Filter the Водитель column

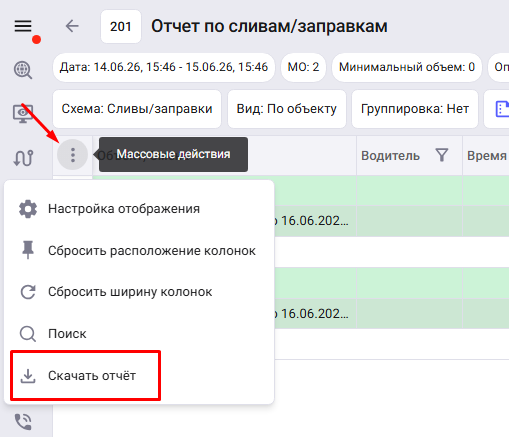tap(442, 155)
